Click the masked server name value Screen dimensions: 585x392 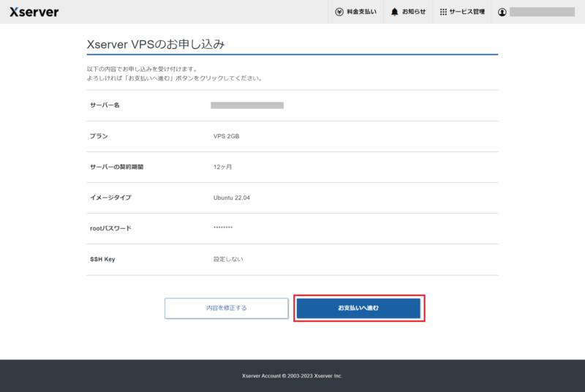(x=247, y=105)
